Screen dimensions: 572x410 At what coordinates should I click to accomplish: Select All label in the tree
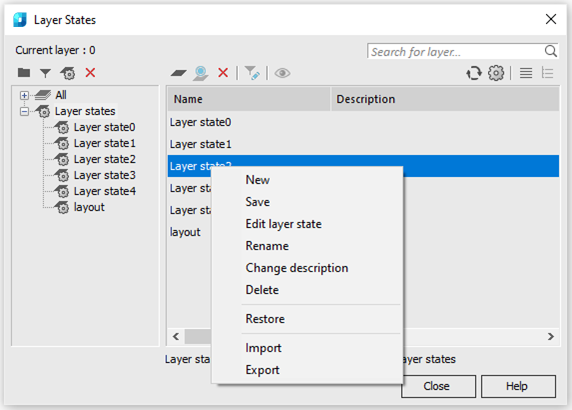tap(61, 95)
